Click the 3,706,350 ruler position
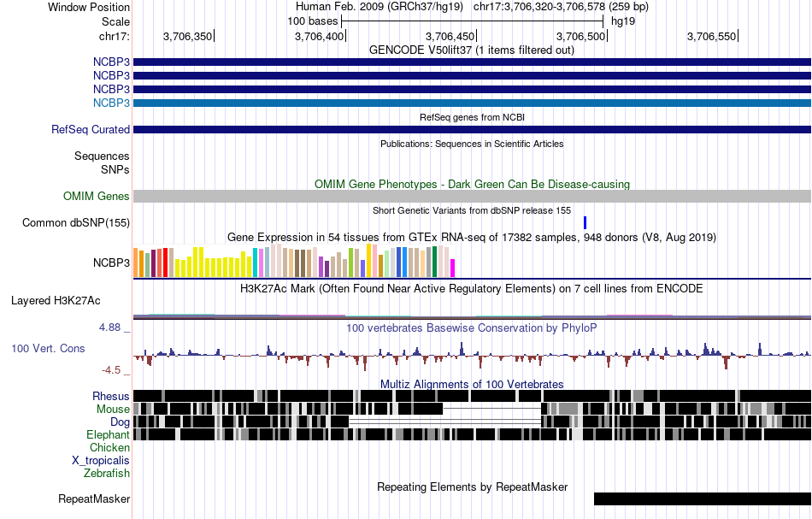This screenshot has height=519, width=812. pos(188,36)
